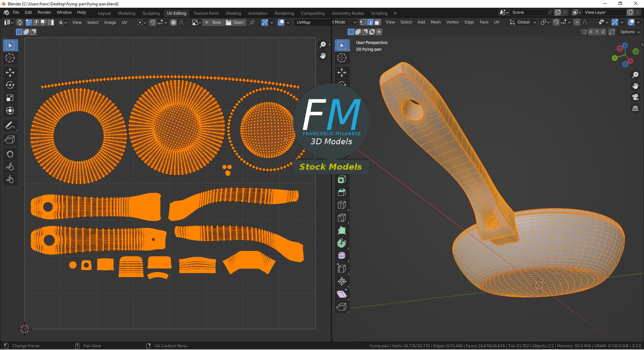
Task: Select the Rip Region tool in UV editor
Action: (10, 139)
